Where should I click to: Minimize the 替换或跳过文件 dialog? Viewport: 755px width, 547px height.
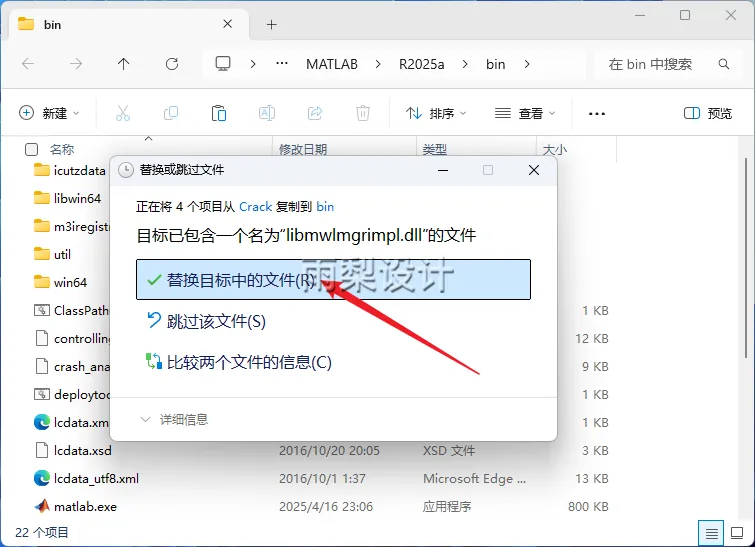click(443, 170)
